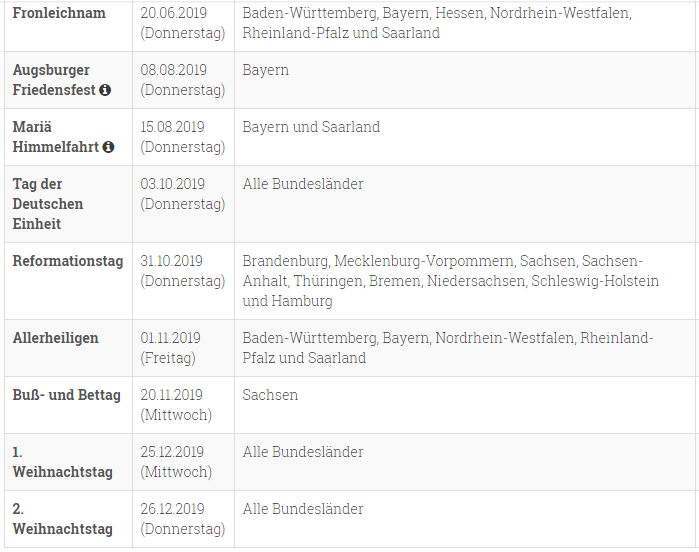Viewport: 699px width, 552px height.
Task: Click the date 20.11.2019 (Mittwoch)
Action: (x=176, y=405)
